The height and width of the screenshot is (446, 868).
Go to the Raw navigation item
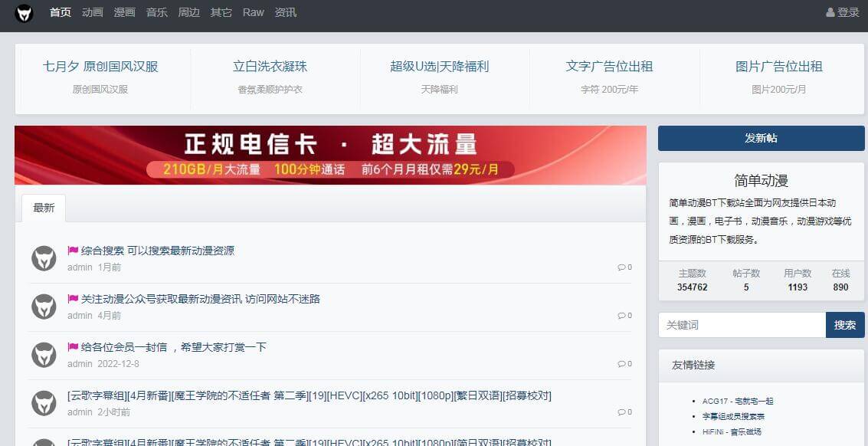click(253, 13)
